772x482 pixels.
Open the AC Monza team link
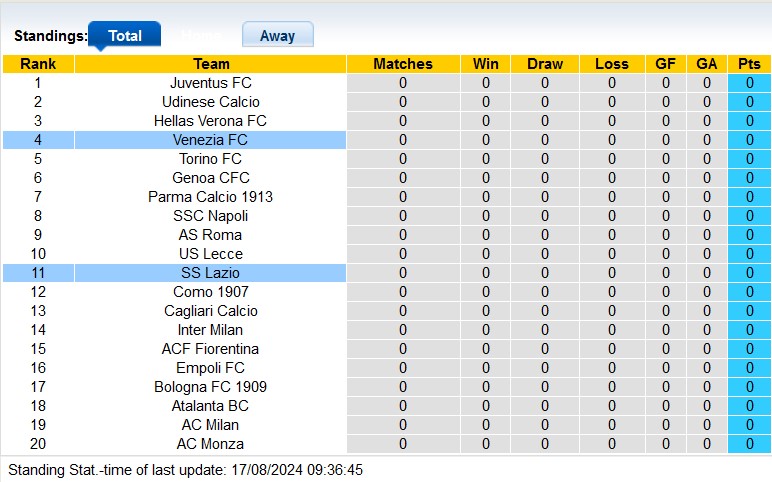[210, 444]
